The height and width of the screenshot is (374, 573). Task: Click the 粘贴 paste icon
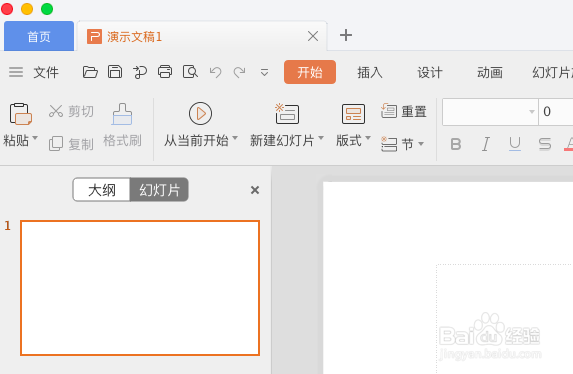(x=20, y=114)
